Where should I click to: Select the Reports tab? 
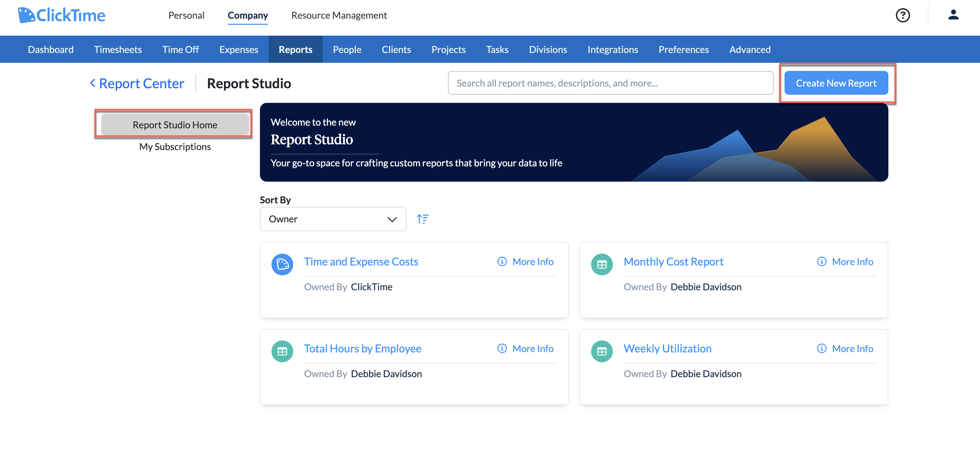click(296, 49)
